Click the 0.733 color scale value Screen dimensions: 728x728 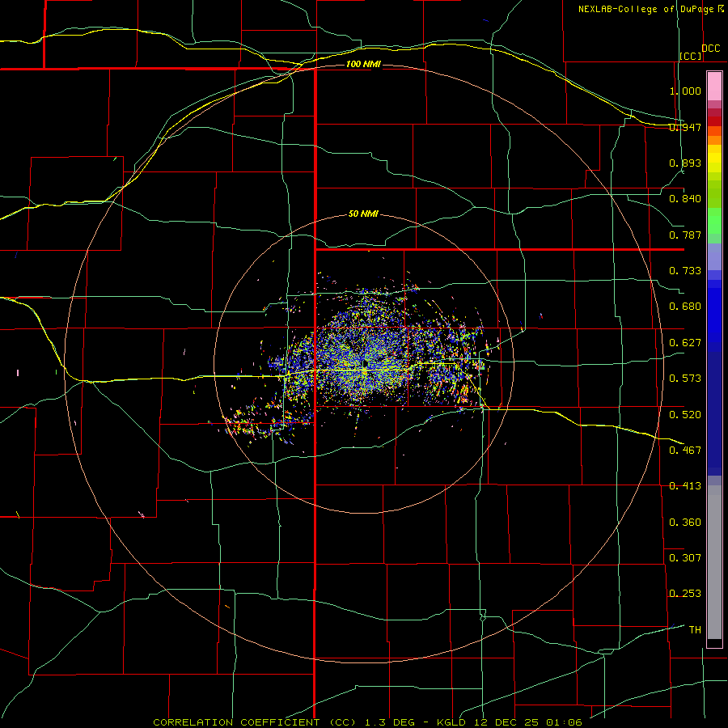coord(685,271)
